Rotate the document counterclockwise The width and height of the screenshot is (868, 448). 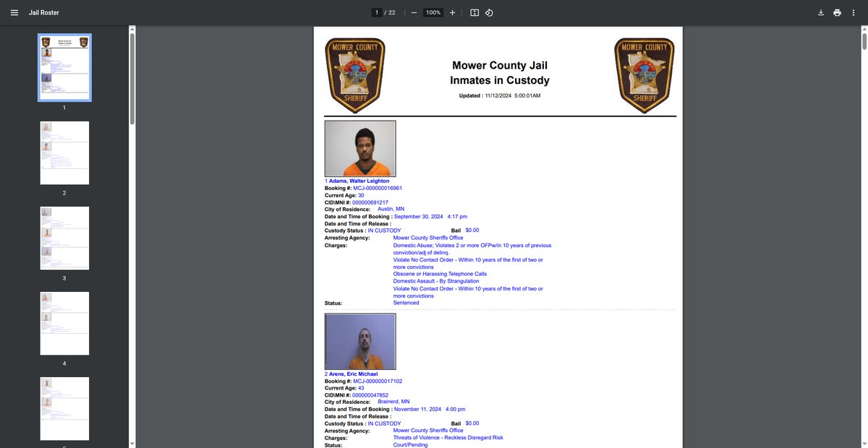(x=489, y=13)
